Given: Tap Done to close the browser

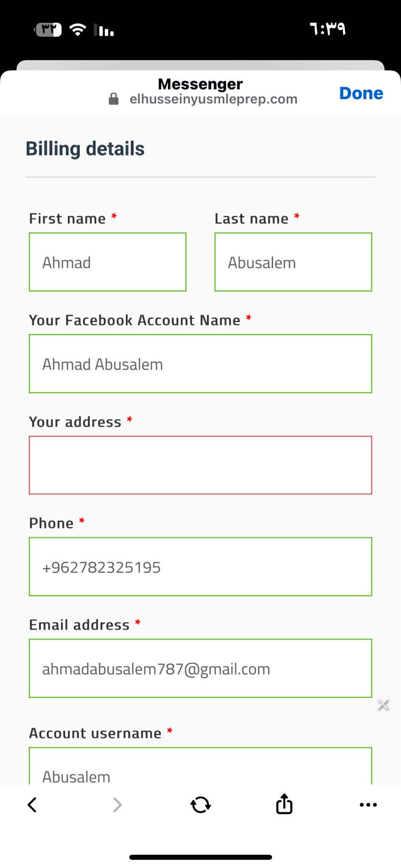Looking at the screenshot, I should click(x=361, y=93).
